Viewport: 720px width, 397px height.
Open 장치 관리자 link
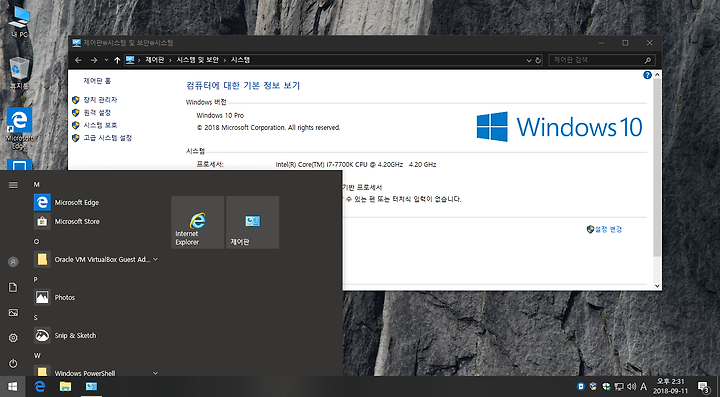point(100,100)
